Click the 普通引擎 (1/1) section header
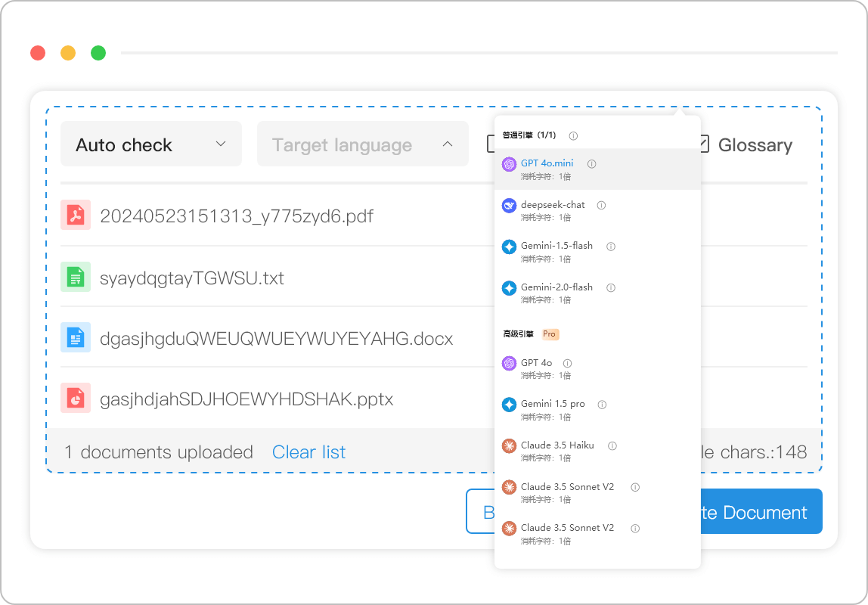The height and width of the screenshot is (605, 868). point(529,135)
